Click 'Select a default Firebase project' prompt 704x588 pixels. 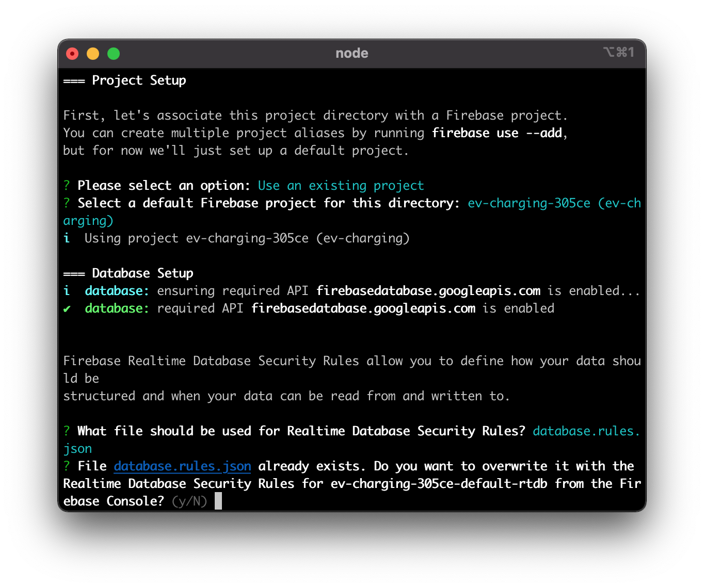268,203
